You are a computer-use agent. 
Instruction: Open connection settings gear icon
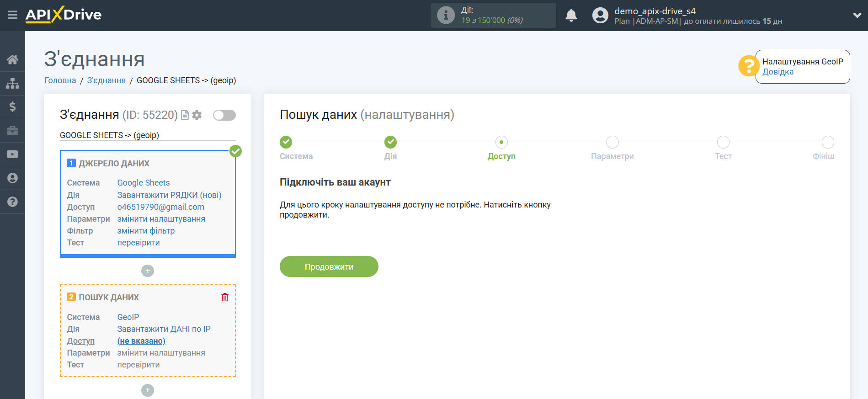click(197, 115)
